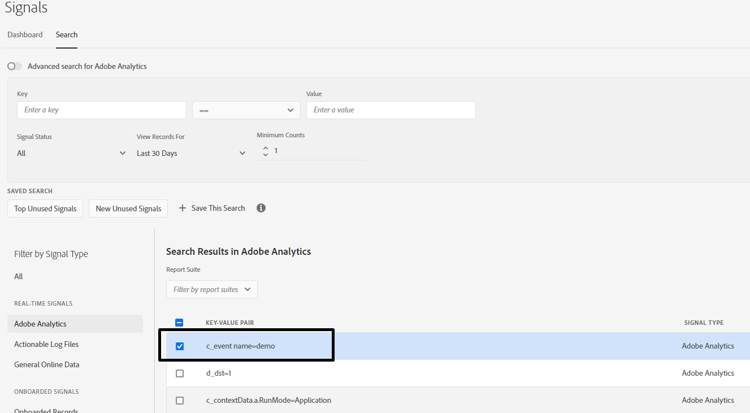Open the Filter by report suites dropdown
Image resolution: width=750 pixels, height=413 pixels.
(x=212, y=289)
